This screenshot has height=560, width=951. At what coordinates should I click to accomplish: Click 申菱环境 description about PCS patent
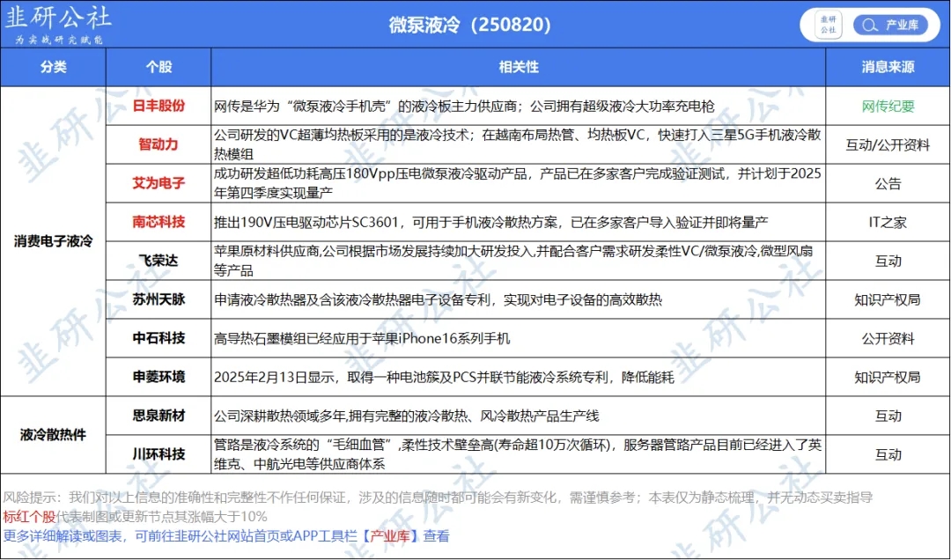444,378
